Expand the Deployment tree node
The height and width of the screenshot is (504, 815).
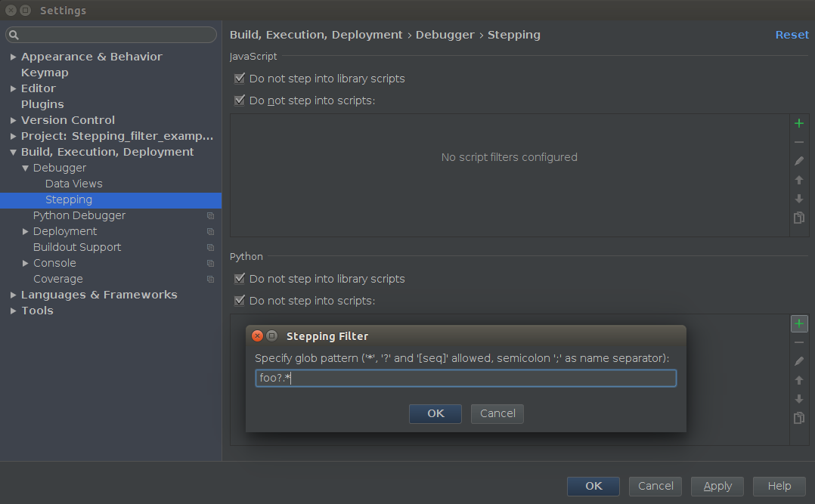25,231
